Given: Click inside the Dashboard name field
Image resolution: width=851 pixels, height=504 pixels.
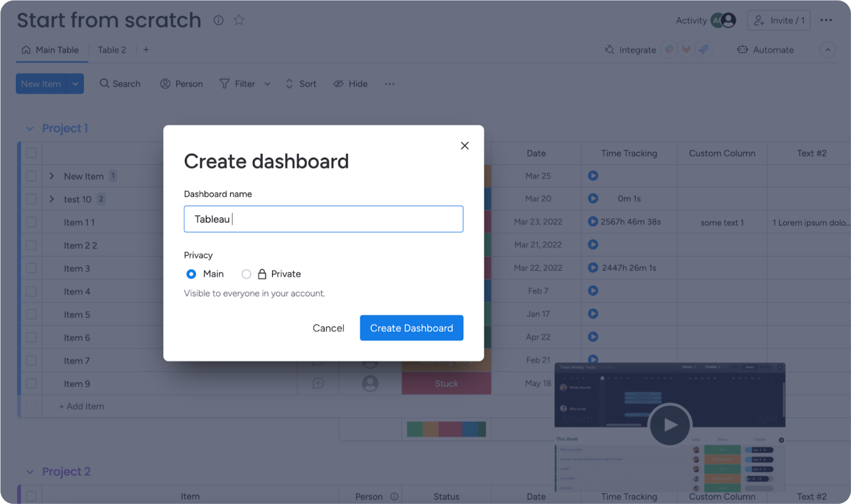Looking at the screenshot, I should point(323,219).
